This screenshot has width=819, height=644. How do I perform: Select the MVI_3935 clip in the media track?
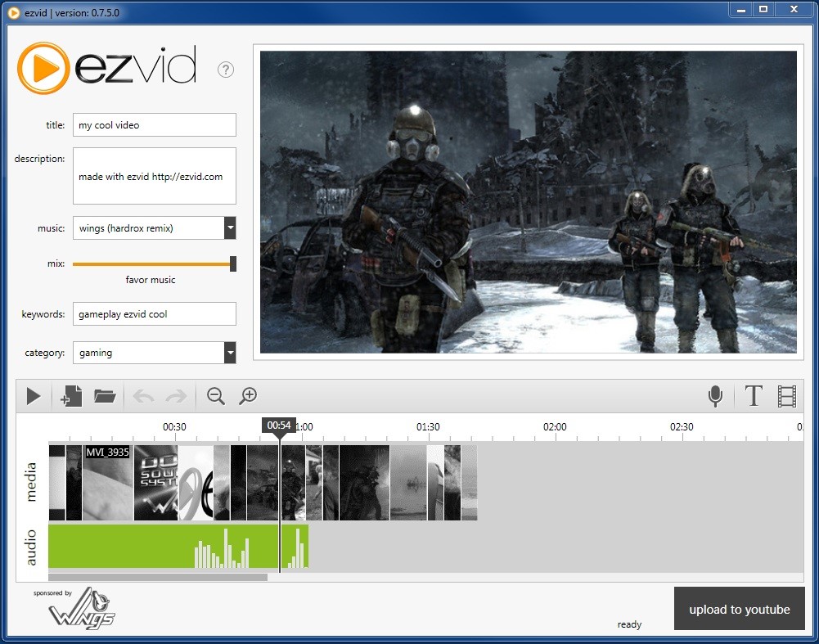point(107,483)
